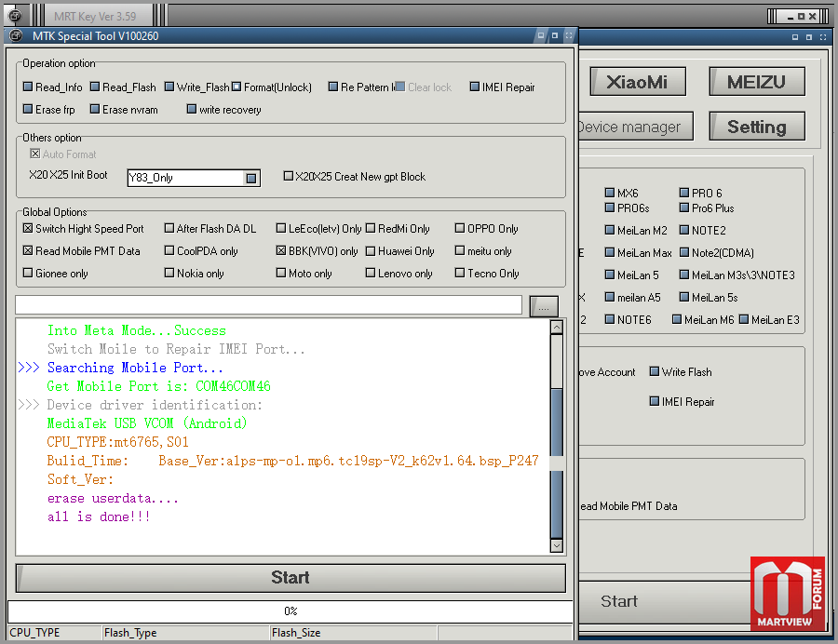Switch to the MEIZU tab
This screenshot has height=644, width=838.
tap(756, 82)
